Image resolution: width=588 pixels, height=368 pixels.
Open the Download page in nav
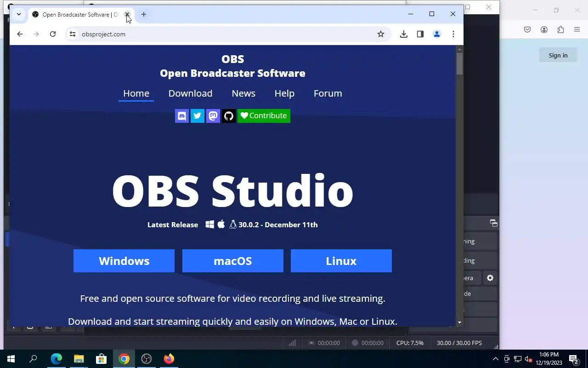(190, 93)
